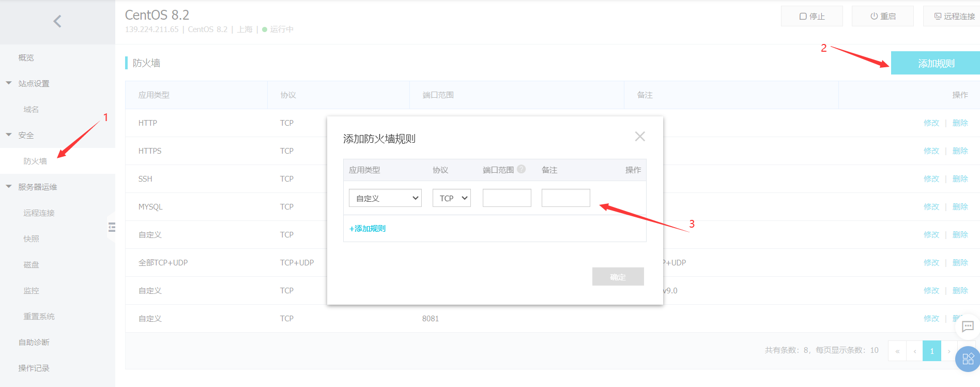Click the back arrow in the sidebar
This screenshot has width=980, height=387.
(x=57, y=21)
